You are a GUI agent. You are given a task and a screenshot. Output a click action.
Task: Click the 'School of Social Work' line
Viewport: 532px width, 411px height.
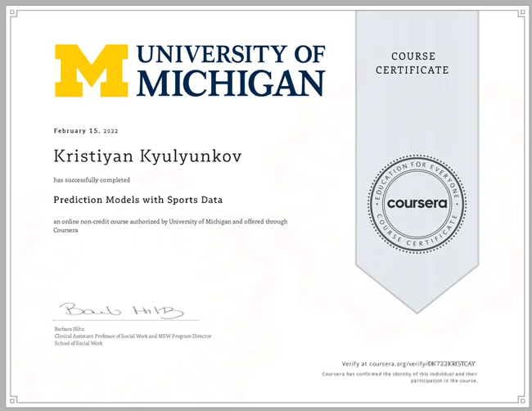point(79,343)
